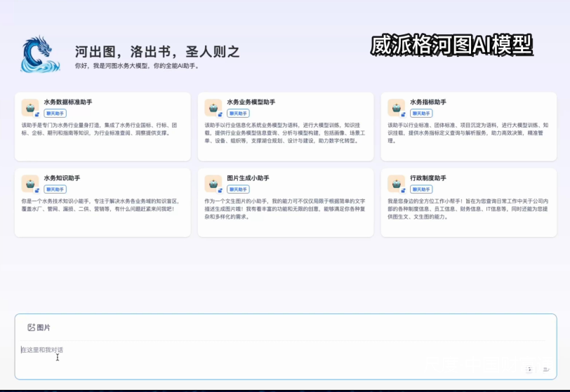
Task: Open the 水务业务模型助手 card title
Action: point(251,102)
